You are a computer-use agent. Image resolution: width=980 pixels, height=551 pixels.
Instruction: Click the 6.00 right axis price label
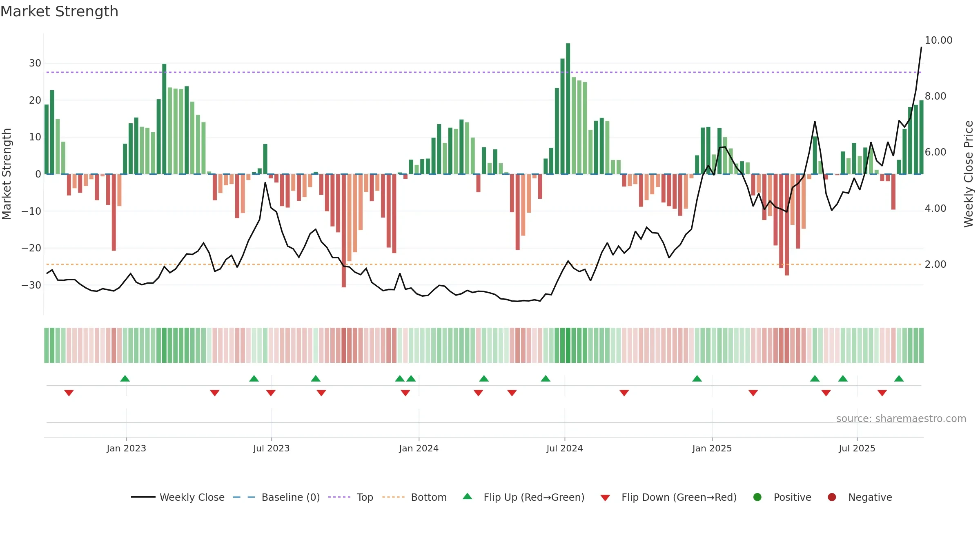coord(935,152)
